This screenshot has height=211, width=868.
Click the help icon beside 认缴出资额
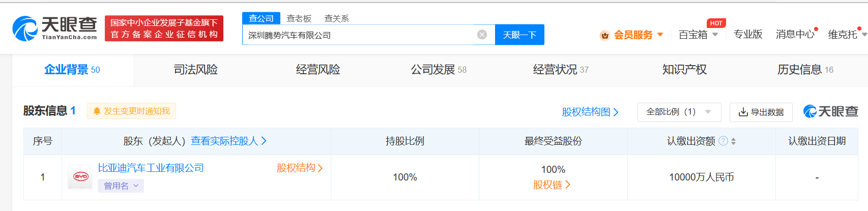point(723,141)
